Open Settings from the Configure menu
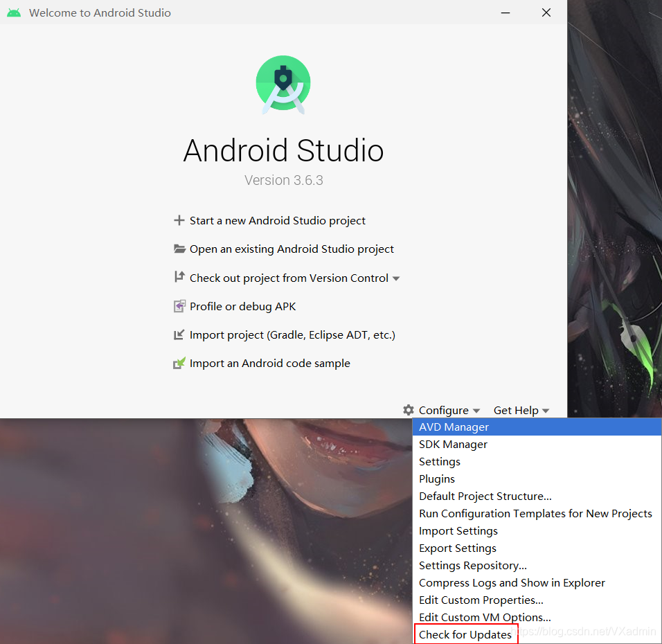Screen dimensions: 662x644 pos(537,462)
